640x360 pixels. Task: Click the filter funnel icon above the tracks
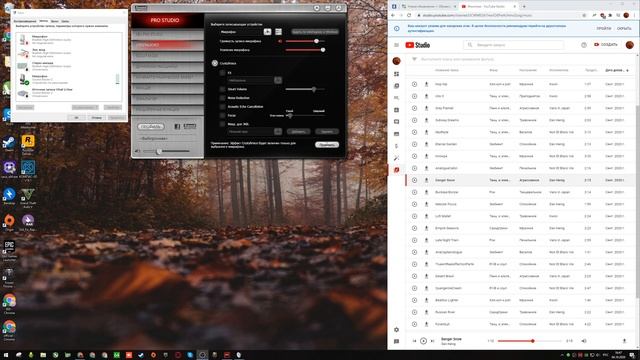click(x=414, y=59)
